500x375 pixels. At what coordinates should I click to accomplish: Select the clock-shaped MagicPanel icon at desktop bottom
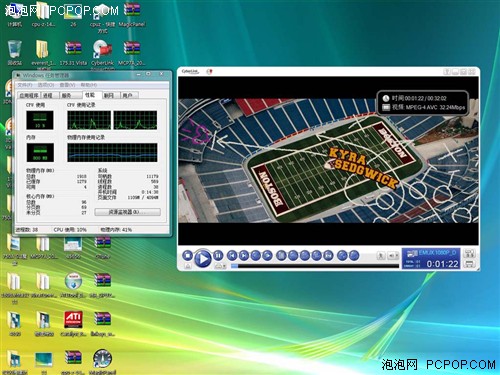coord(102,361)
